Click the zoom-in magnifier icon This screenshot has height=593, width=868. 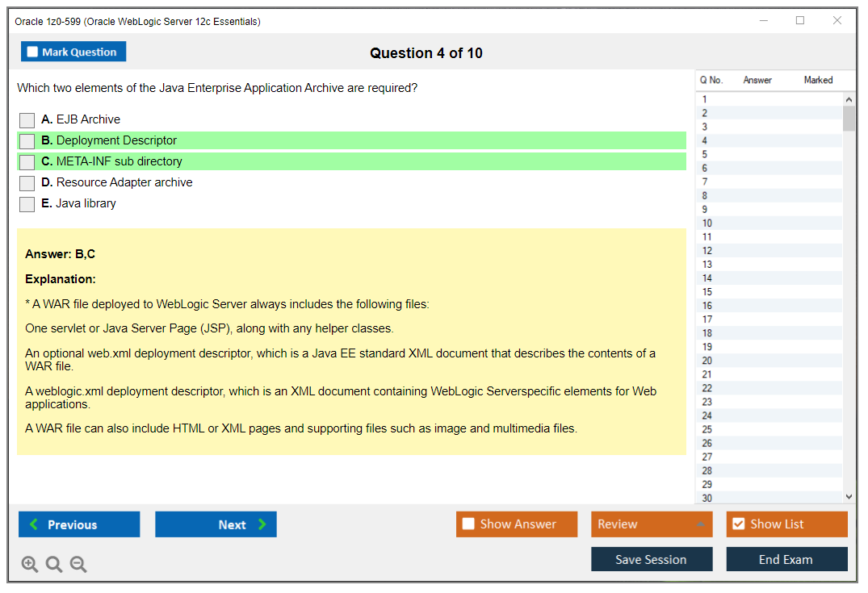click(x=30, y=564)
